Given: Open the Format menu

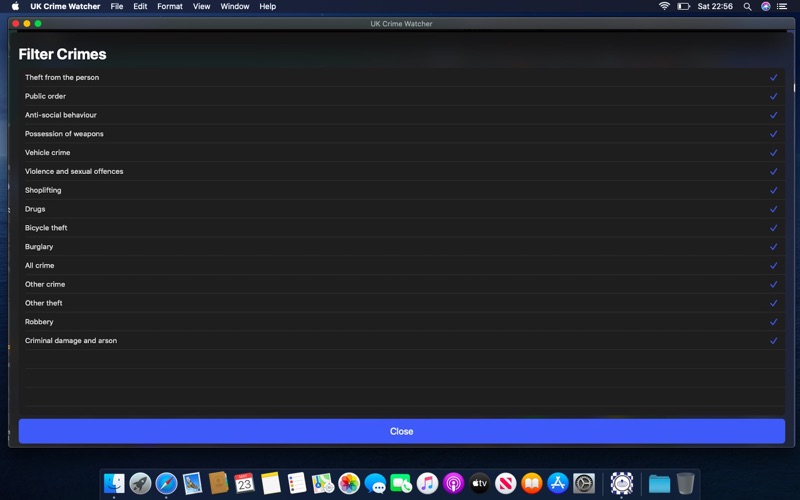Looking at the screenshot, I should 170,7.
